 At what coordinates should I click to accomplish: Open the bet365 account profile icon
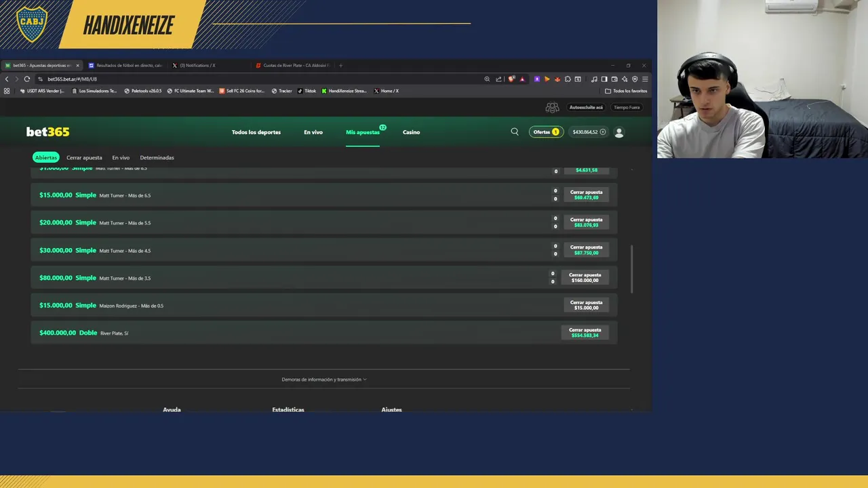click(618, 132)
